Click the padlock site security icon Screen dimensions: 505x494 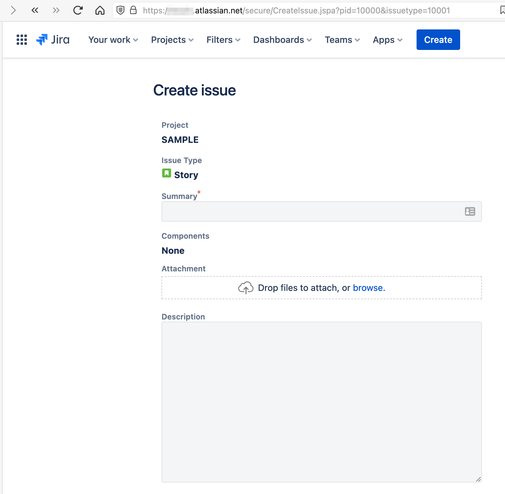[x=133, y=10]
